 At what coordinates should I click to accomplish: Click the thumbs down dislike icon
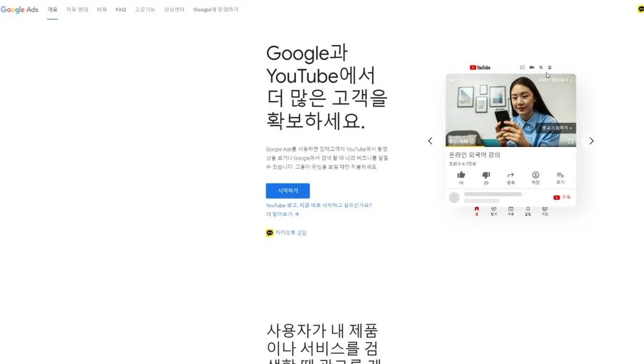(486, 175)
